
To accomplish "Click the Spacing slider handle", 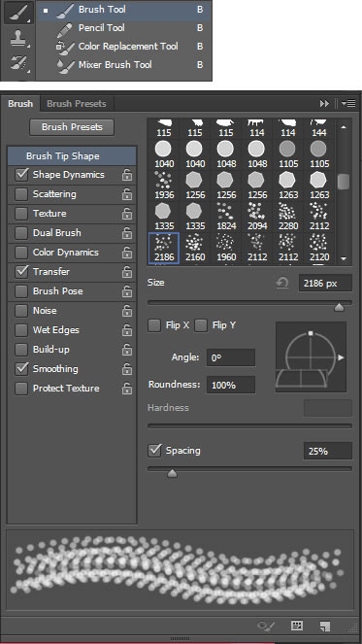I will pyautogui.click(x=173, y=474).
